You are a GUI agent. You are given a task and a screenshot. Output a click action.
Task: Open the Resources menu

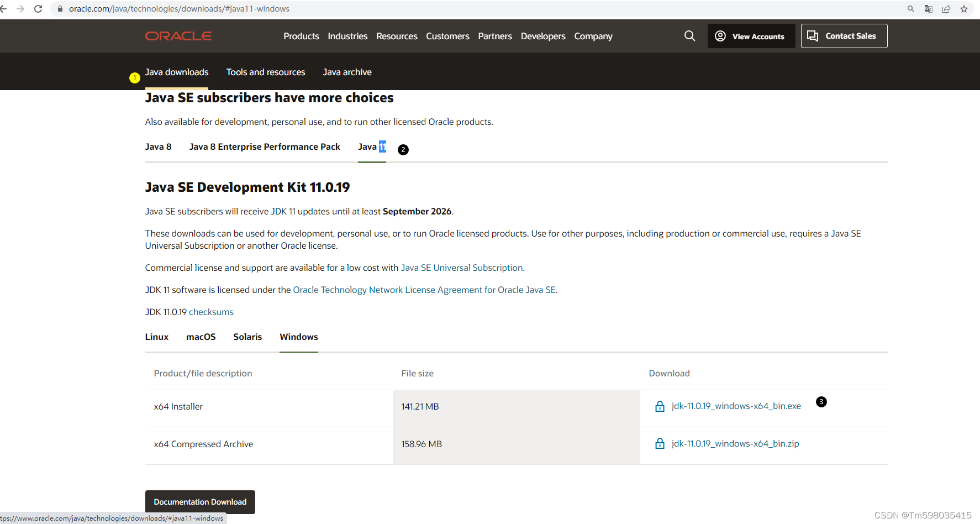397,36
